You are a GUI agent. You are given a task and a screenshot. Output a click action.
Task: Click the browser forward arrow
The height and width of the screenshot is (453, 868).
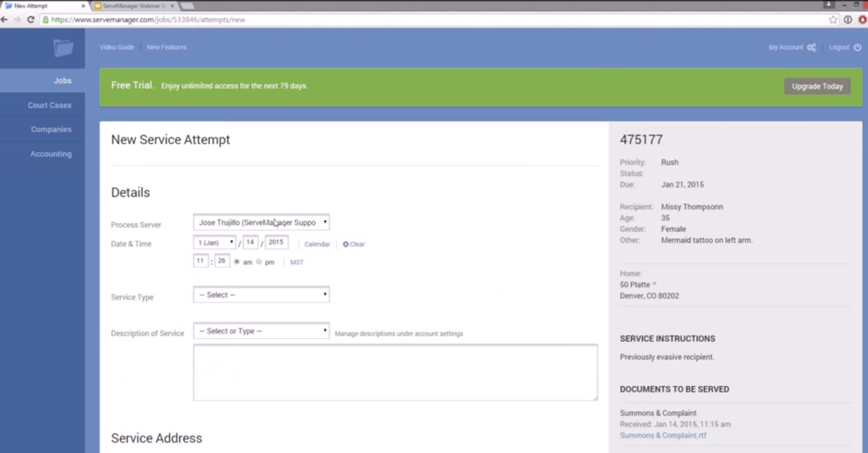(18, 20)
